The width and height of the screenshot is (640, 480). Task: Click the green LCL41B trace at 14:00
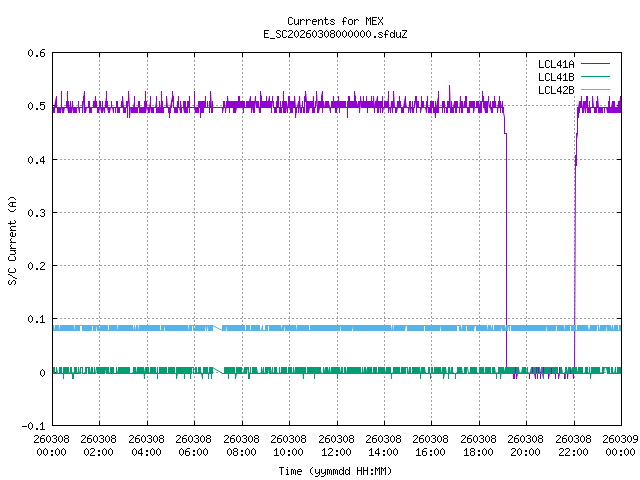(x=384, y=370)
